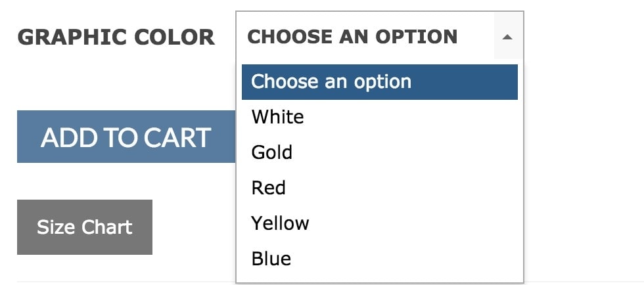Click the Add to Cart button
Image resolution: width=644 pixels, height=285 pixels.
126,137
